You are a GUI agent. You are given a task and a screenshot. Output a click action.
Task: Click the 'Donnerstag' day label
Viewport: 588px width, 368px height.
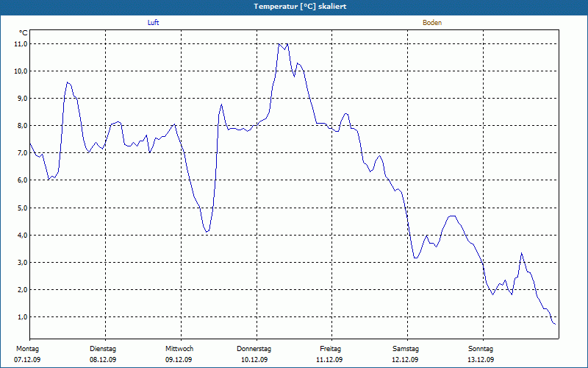pyautogui.click(x=254, y=349)
